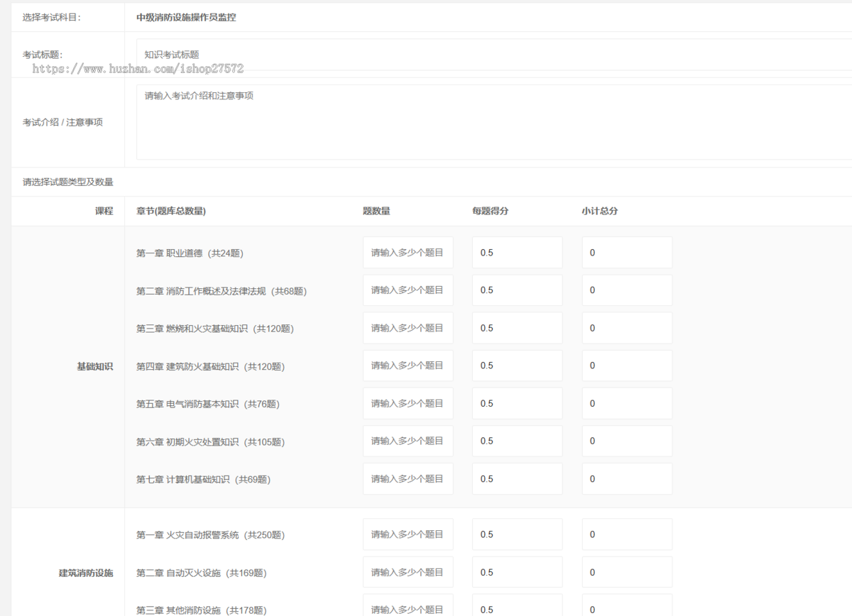The width and height of the screenshot is (852, 616).
Task: Click 每题得分 field for 初期火灾处置知识 row
Action: (518, 441)
